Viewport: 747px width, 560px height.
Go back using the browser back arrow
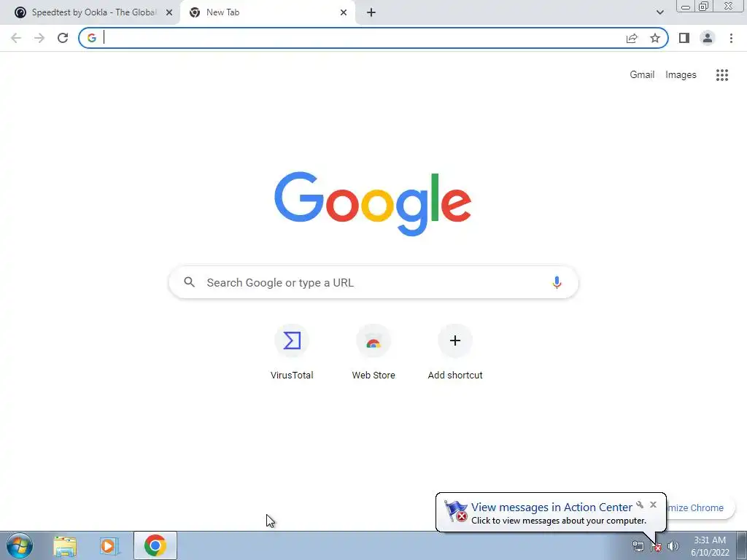click(x=16, y=38)
